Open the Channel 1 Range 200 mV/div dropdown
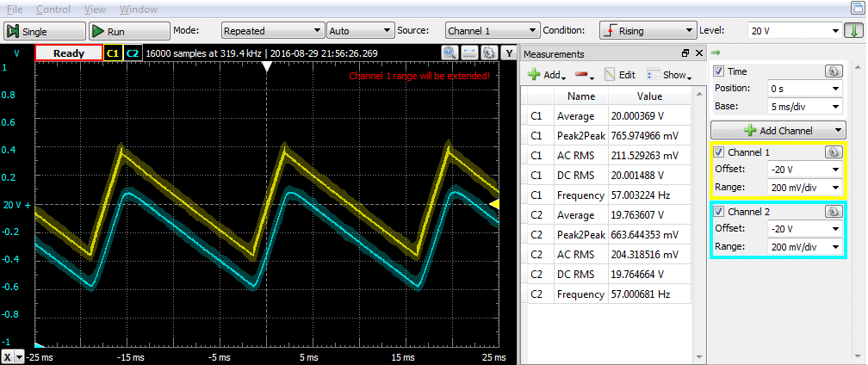 click(x=804, y=187)
